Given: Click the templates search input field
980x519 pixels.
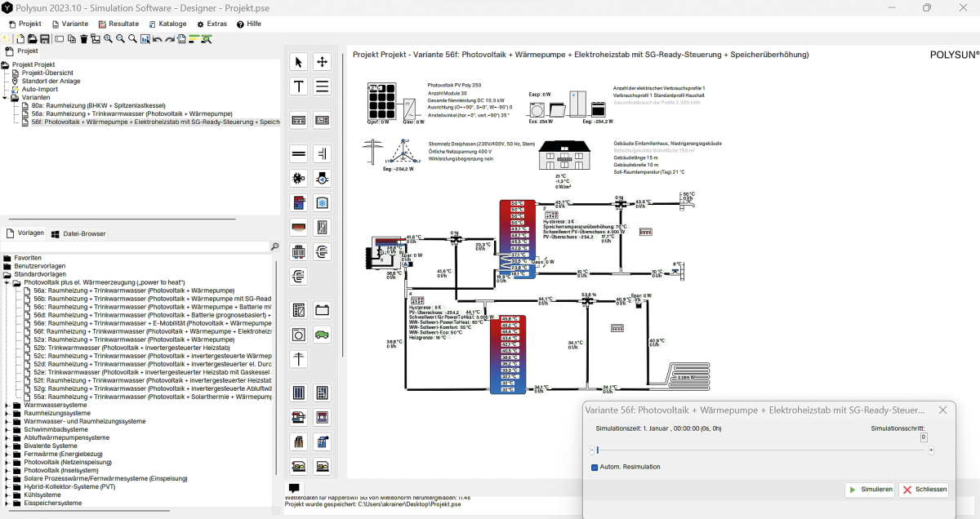Looking at the screenshot, I should point(135,246).
